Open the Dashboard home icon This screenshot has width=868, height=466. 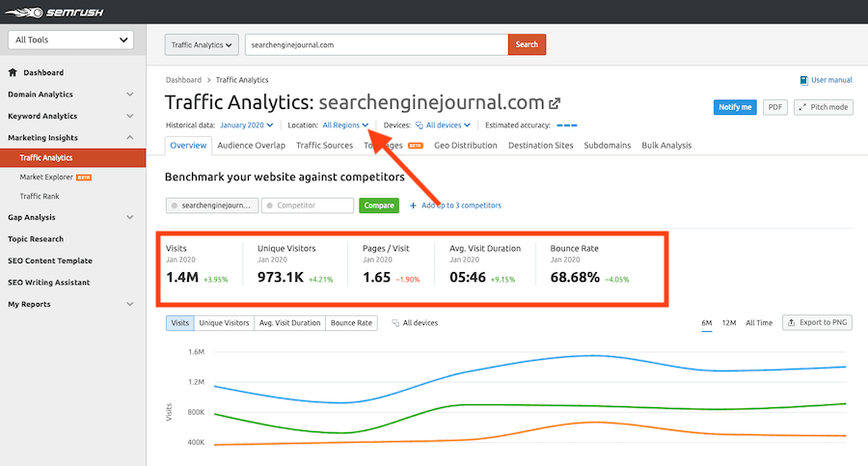coord(13,72)
